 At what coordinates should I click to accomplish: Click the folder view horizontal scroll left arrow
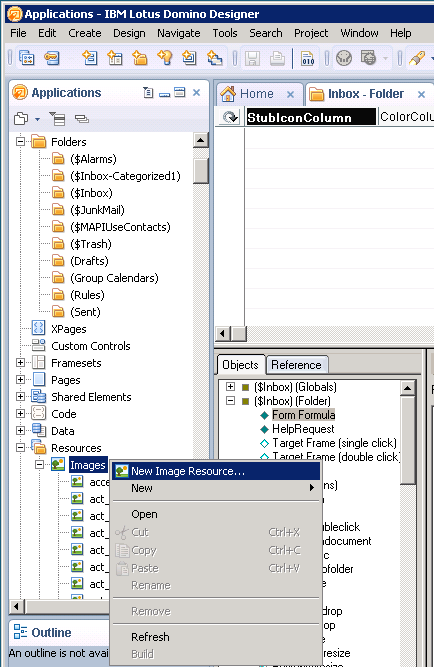tap(223, 334)
